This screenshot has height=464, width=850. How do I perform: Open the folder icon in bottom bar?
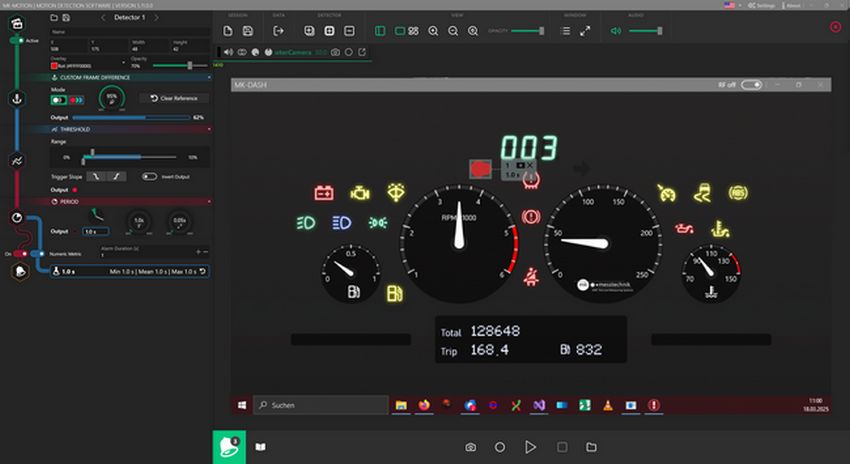point(592,447)
